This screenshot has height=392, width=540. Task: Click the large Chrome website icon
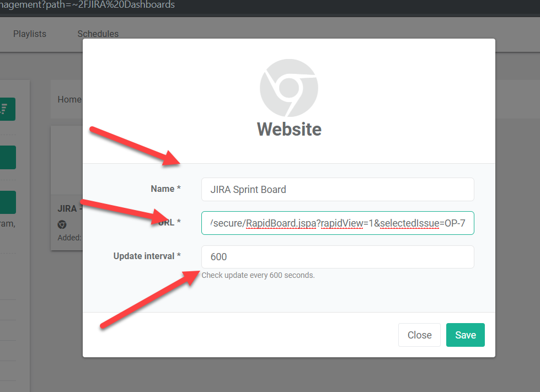289,88
